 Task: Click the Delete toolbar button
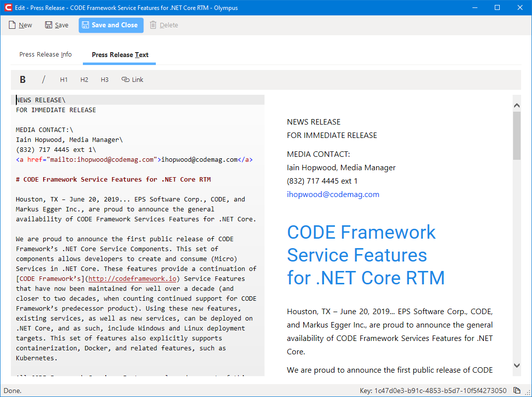tap(164, 25)
